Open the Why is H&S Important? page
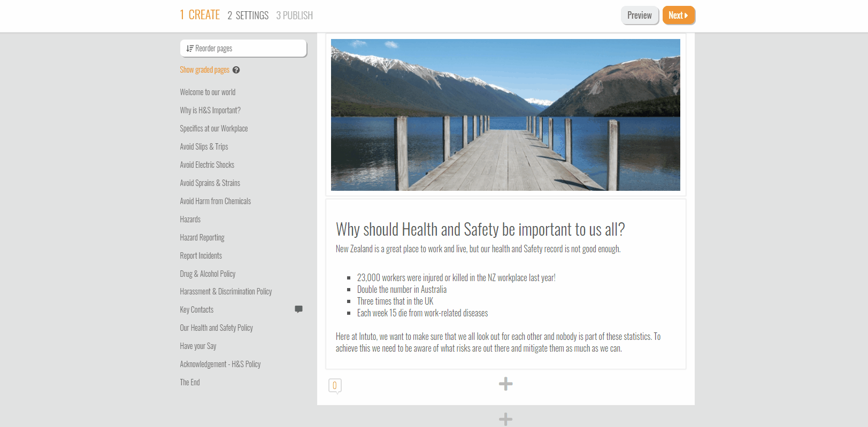 tap(210, 111)
